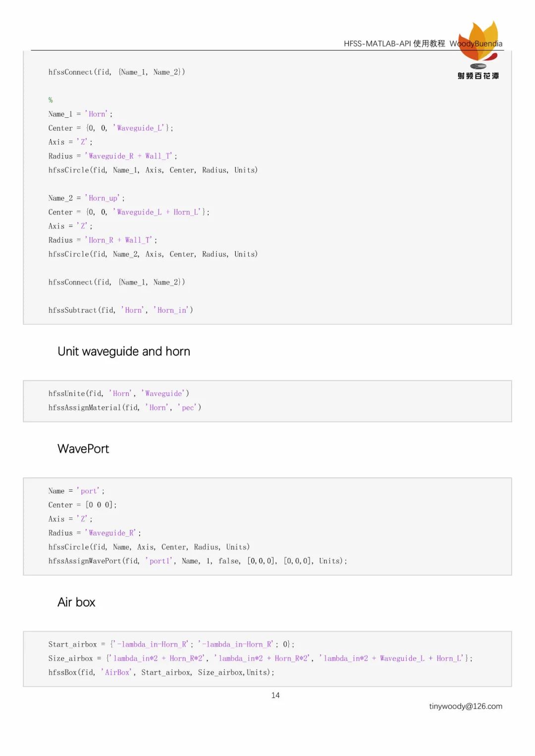Click the "Unit waveguide and horn" heading
The width and height of the screenshot is (535, 756).
(x=124, y=352)
